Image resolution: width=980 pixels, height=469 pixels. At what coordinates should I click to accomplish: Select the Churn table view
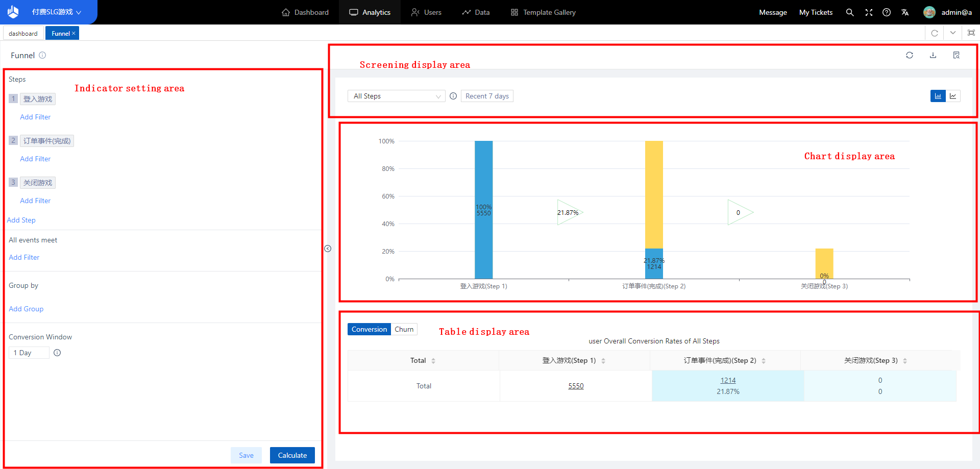[x=404, y=329]
